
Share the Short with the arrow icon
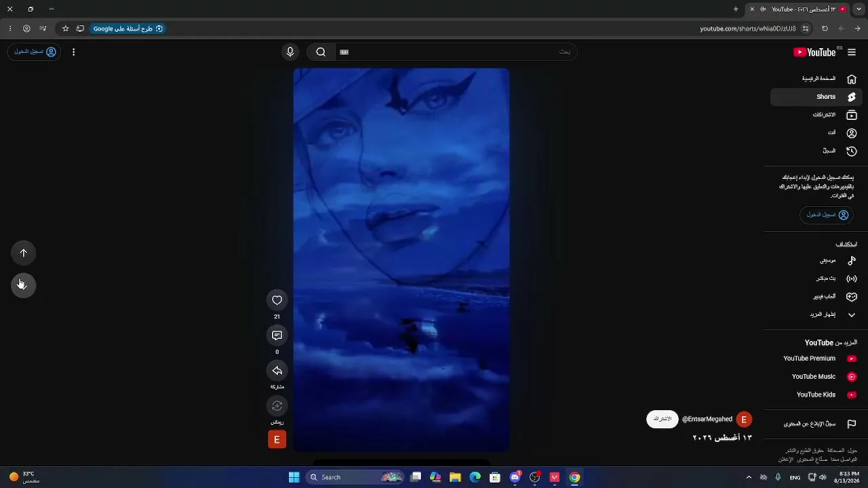(277, 371)
